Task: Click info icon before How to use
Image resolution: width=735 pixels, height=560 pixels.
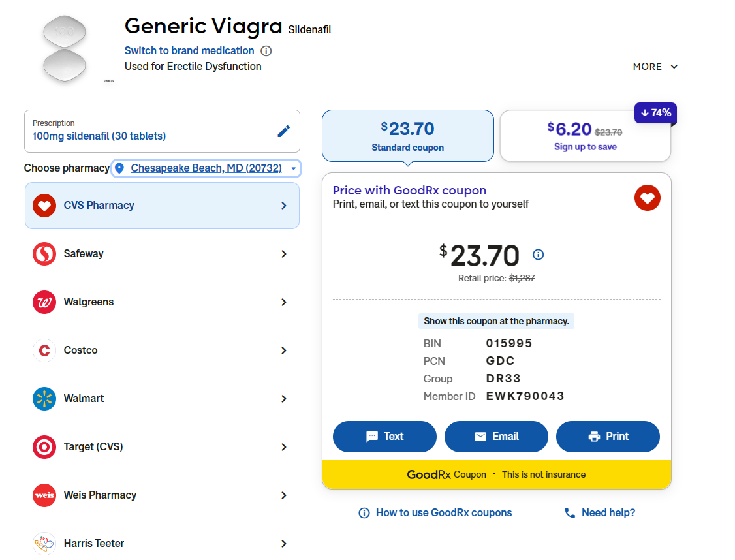Action: pos(364,513)
